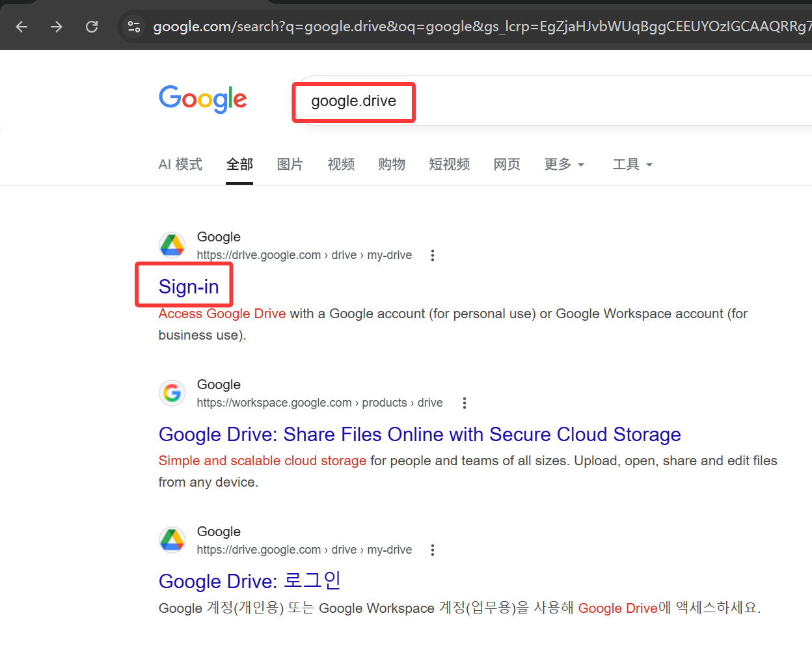The height and width of the screenshot is (648, 812).
Task: Click the Google site name above workspace result
Action: point(219,385)
